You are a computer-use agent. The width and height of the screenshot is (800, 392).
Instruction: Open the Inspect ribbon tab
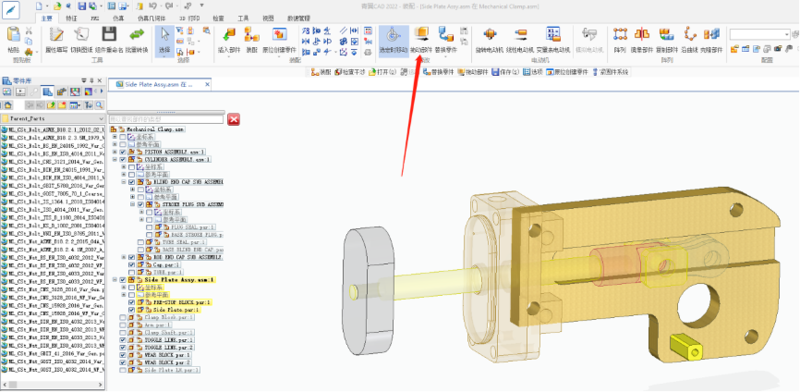pos(218,18)
